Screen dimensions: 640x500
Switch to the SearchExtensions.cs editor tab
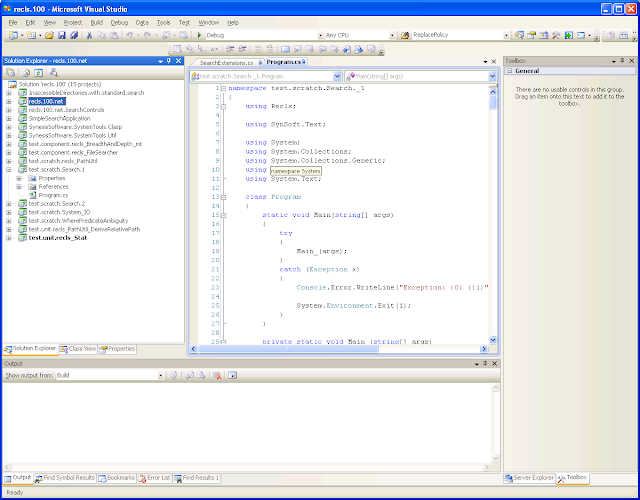[x=227, y=62]
